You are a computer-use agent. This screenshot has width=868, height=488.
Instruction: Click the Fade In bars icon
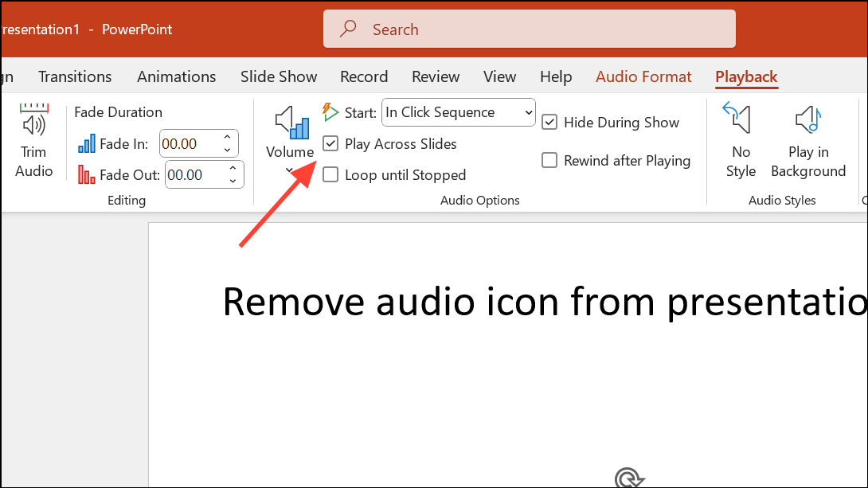[86, 144]
